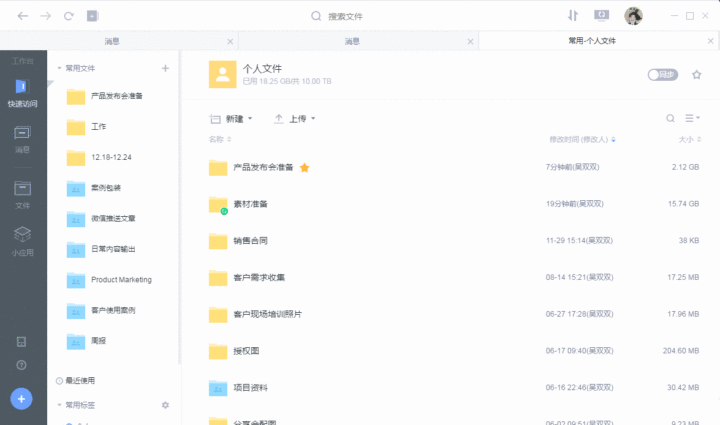Click the 搜索文件 search field
This screenshot has width=720, height=425.
coord(345,17)
